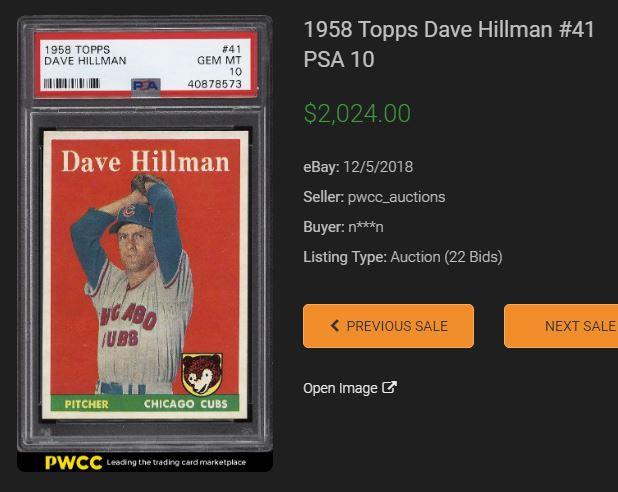Click the Dave Hillman name on the card
618x492 pixels.
pos(145,161)
